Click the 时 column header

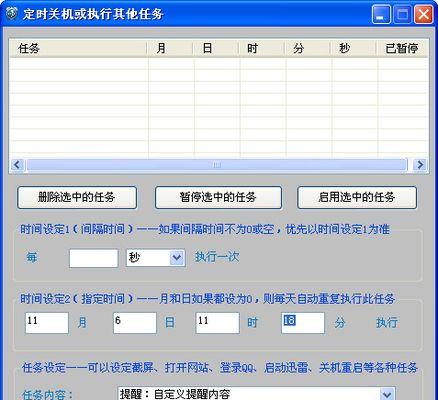coord(262,48)
